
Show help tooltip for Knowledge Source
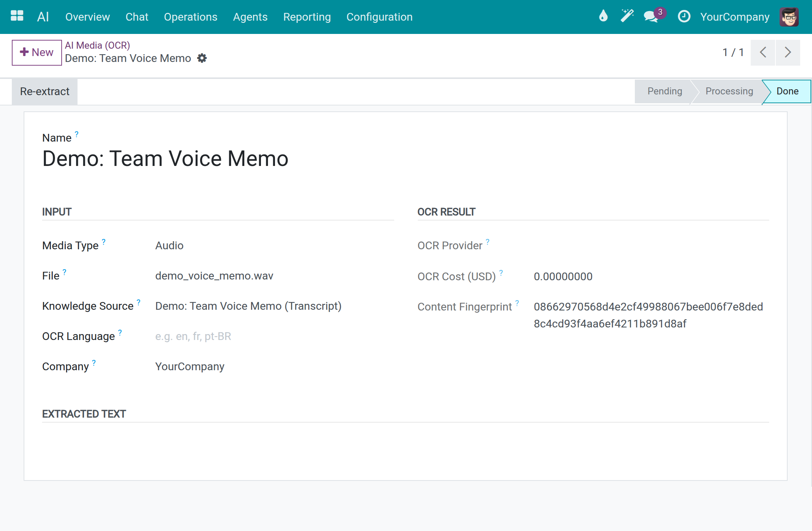138,302
